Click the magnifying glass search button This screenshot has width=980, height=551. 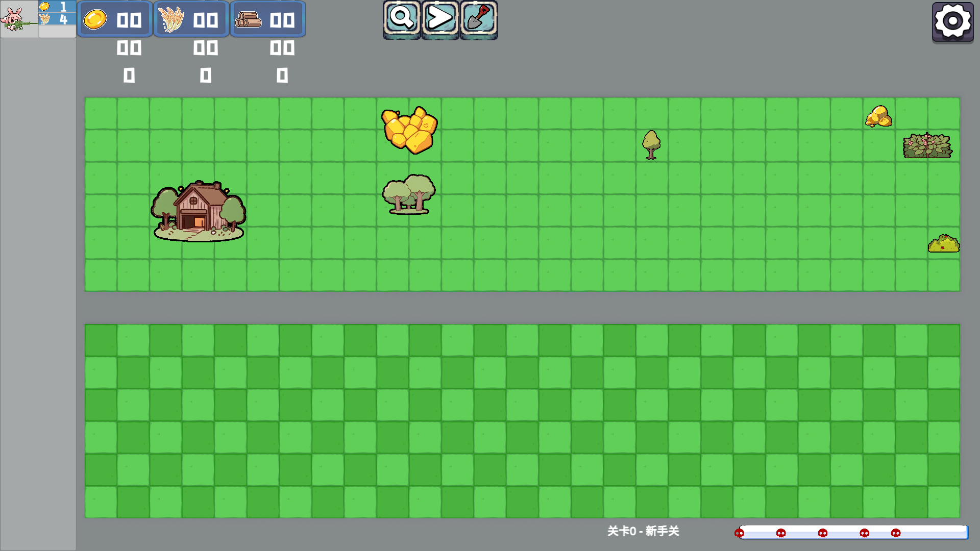[402, 19]
